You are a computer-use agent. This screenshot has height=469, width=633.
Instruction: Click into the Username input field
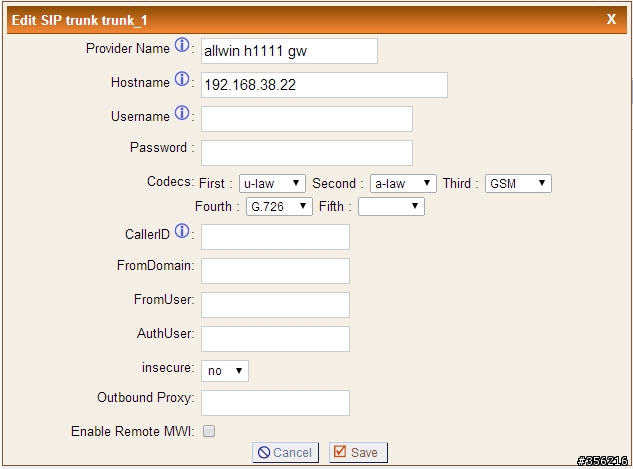[x=307, y=119]
